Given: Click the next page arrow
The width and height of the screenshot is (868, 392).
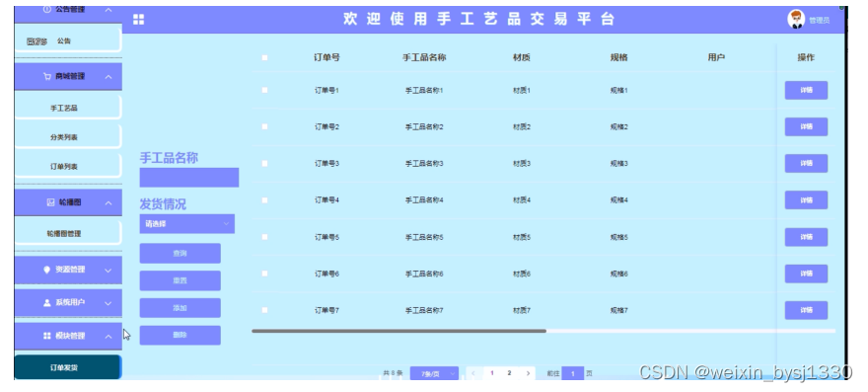Looking at the screenshot, I should pyautogui.click(x=528, y=373).
